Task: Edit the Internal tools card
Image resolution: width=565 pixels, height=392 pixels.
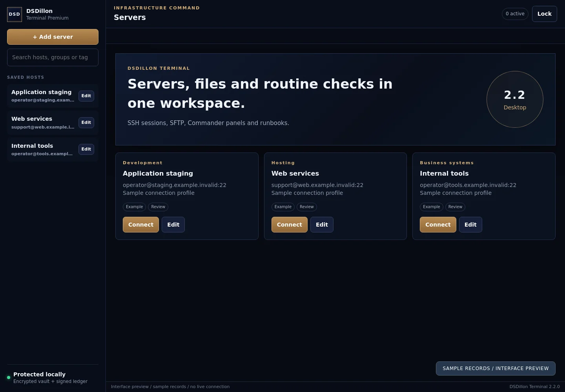Action: point(470,225)
